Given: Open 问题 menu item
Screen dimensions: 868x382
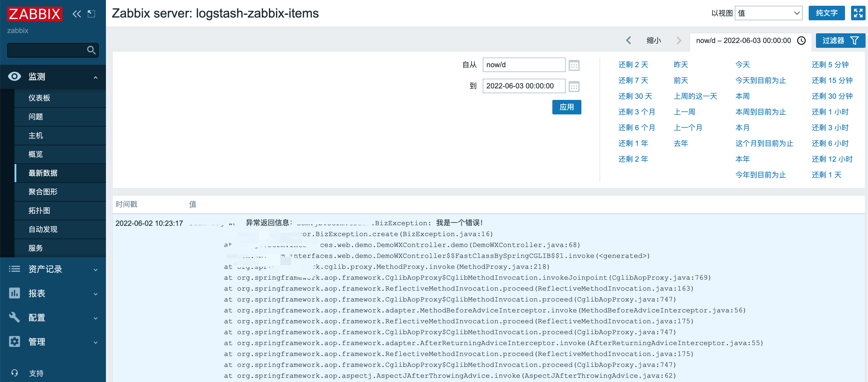Looking at the screenshot, I should [x=60, y=117].
